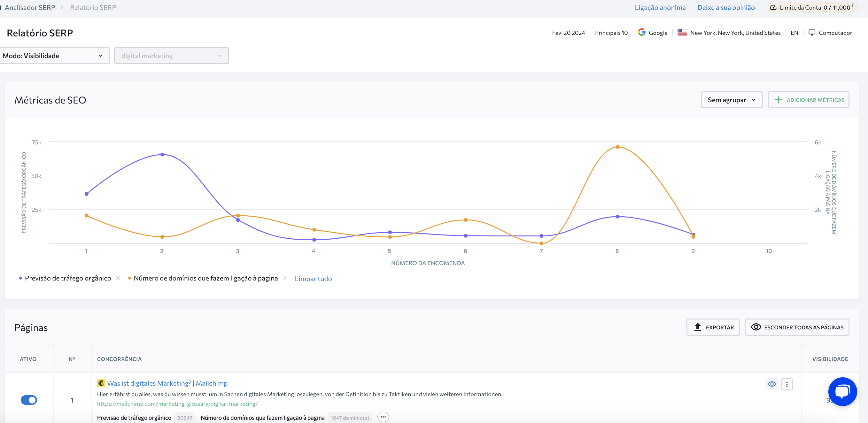Viewport: 868px width, 423px height.
Task: Select Relatório SERP breadcrumb item
Action: point(93,7)
